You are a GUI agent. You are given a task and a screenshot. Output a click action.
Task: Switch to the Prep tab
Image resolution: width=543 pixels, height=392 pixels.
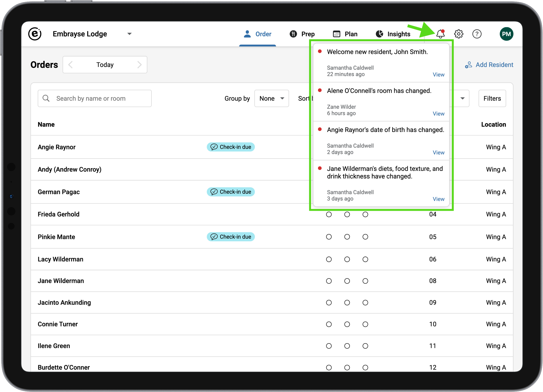pos(302,34)
